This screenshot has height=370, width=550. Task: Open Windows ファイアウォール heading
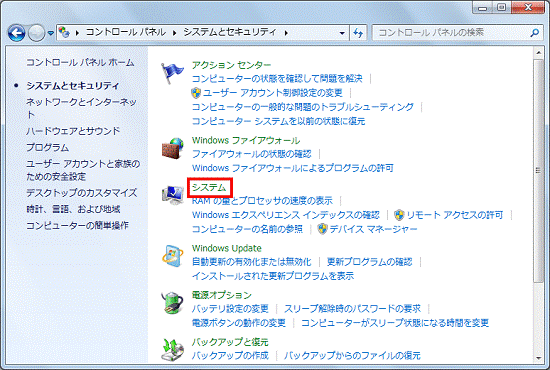pos(246,140)
